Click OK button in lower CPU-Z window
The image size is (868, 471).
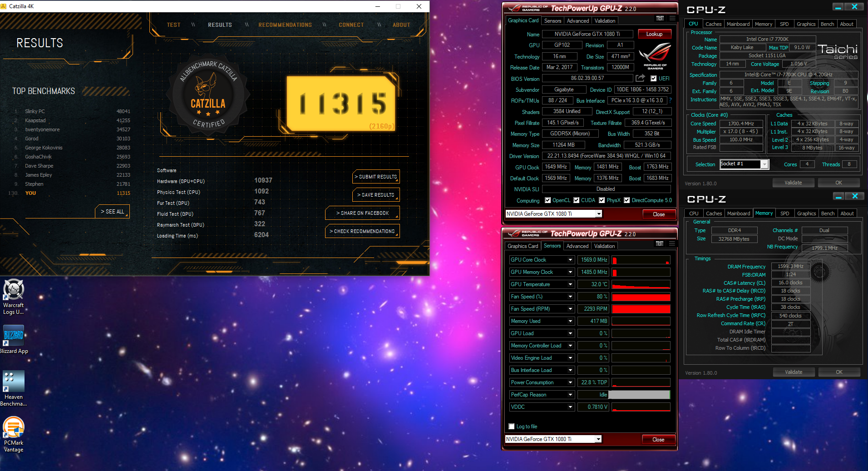(839, 372)
